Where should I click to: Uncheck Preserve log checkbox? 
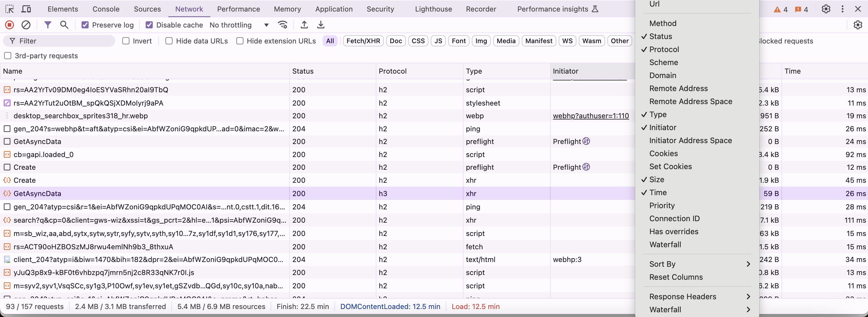[x=85, y=25]
